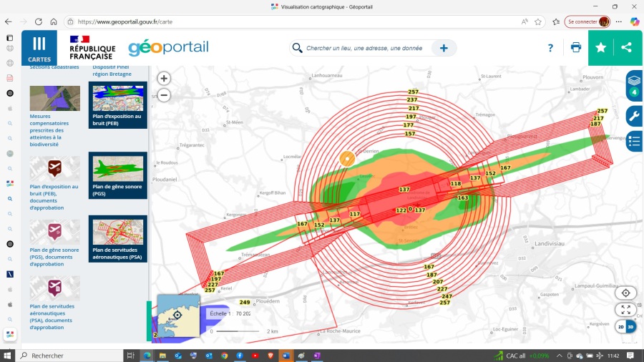Viewport: 644px width, 362px height.
Task: Open the help question mark icon
Action: pos(550,48)
